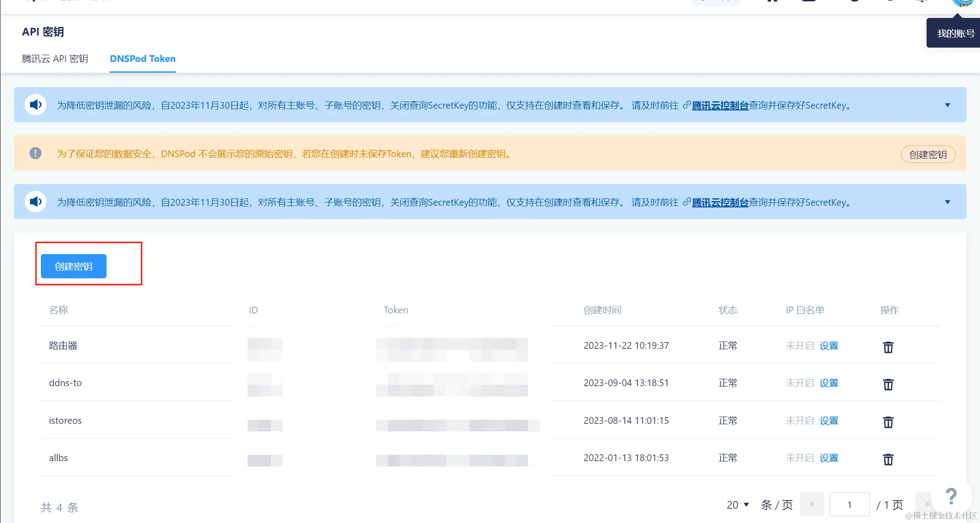Go to the previous page arrow

[x=811, y=504]
